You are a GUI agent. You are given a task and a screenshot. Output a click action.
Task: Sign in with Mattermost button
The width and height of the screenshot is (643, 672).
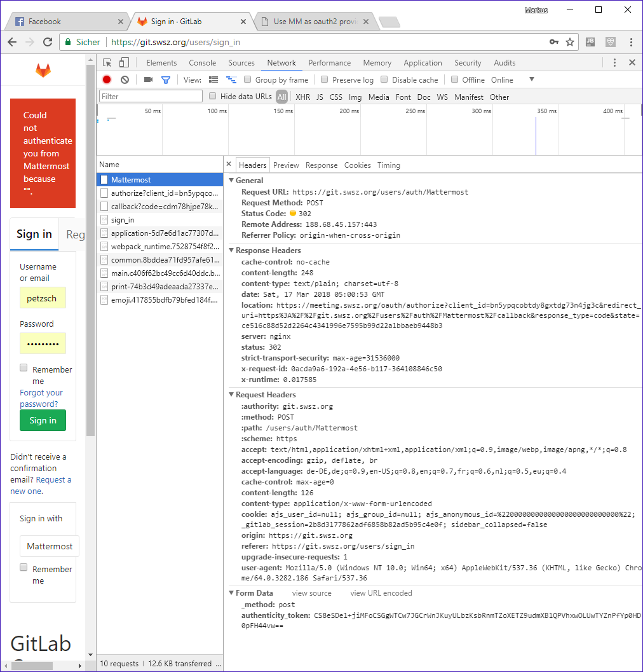point(50,546)
